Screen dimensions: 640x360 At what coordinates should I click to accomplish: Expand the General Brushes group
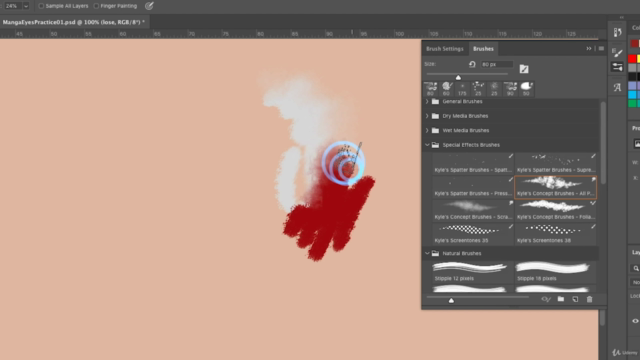coord(427,101)
